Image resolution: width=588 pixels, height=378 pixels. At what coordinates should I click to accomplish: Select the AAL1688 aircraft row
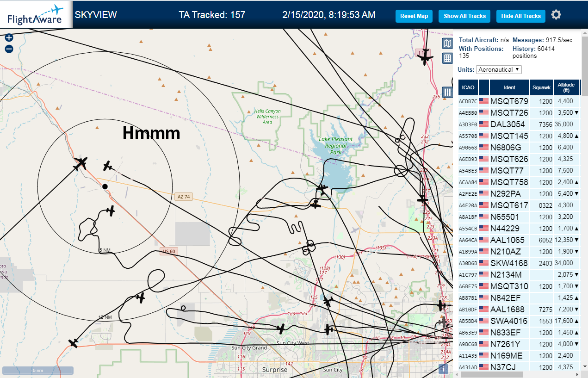pyautogui.click(x=519, y=309)
